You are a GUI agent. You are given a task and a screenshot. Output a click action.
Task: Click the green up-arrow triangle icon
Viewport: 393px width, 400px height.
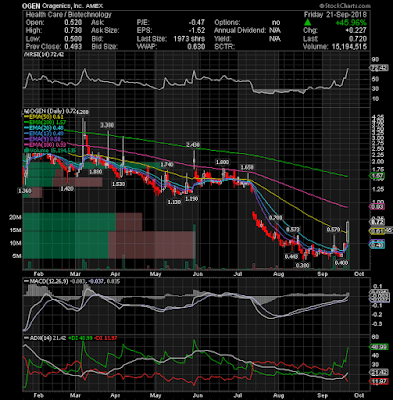click(308, 23)
